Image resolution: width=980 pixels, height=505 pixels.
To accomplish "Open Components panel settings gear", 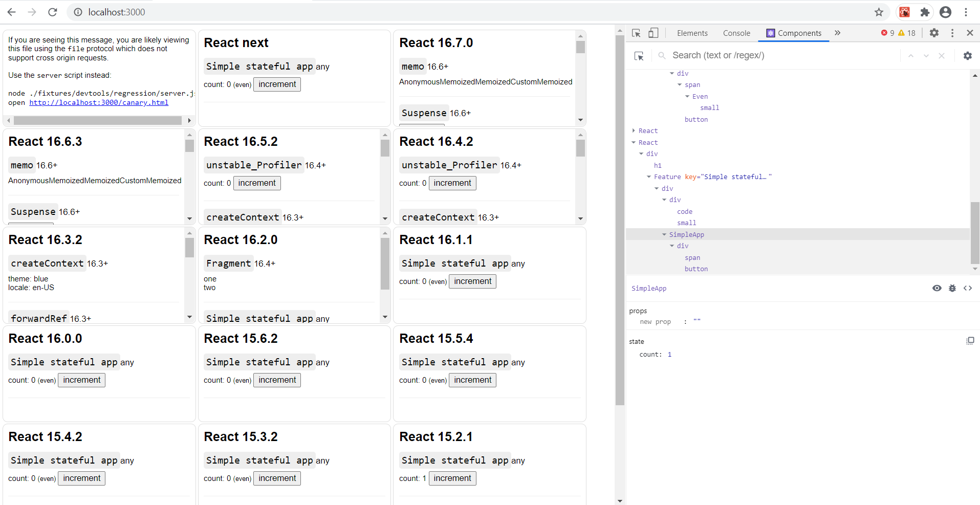I will pos(967,56).
